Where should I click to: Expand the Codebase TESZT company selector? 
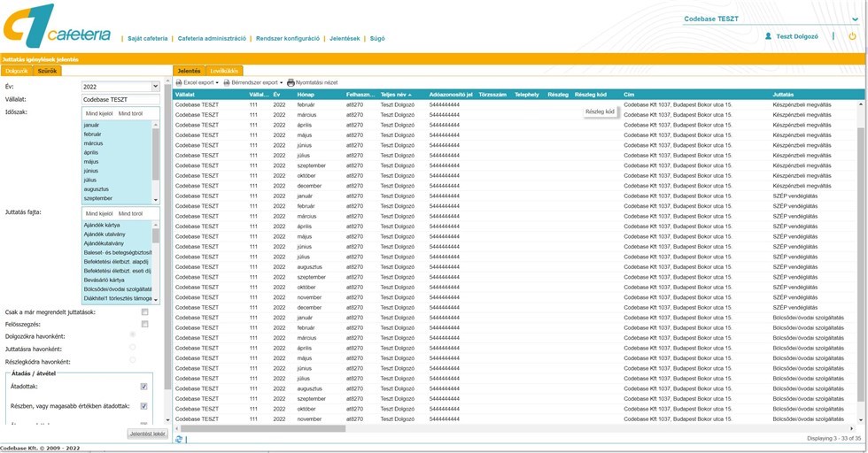point(854,19)
